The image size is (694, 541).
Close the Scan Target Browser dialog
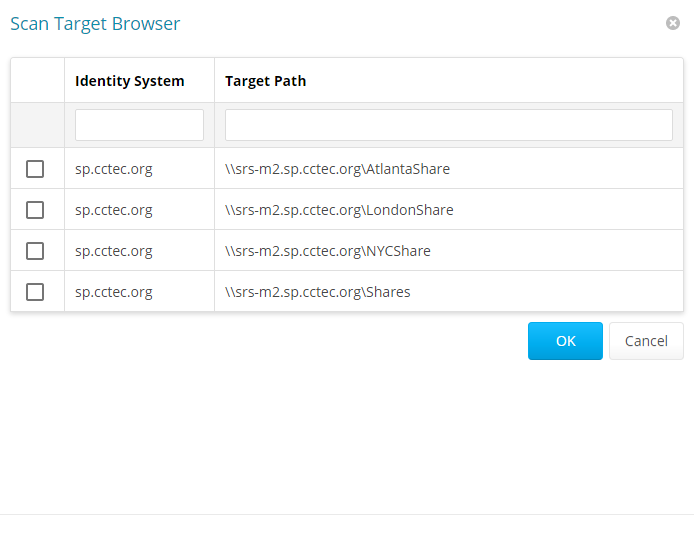click(673, 23)
